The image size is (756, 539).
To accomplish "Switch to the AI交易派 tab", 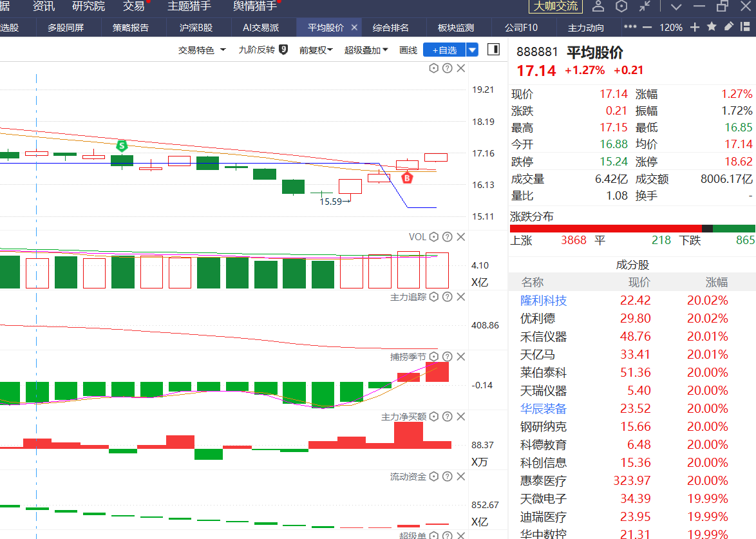I will tap(261, 28).
